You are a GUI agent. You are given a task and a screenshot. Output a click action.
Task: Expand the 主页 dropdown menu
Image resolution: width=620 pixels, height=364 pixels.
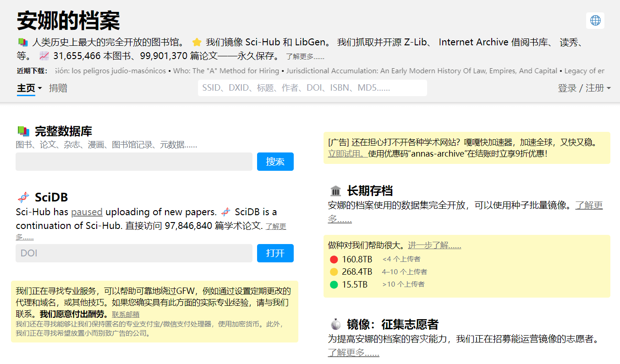pyautogui.click(x=29, y=88)
